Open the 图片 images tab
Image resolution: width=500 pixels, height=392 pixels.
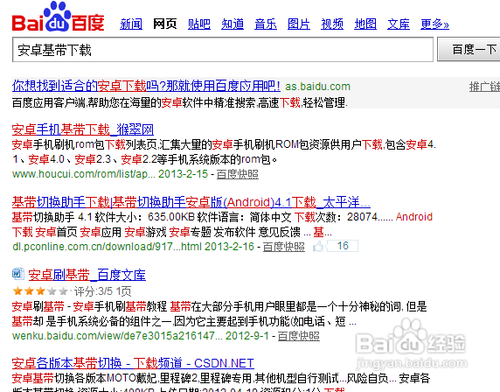(x=299, y=24)
